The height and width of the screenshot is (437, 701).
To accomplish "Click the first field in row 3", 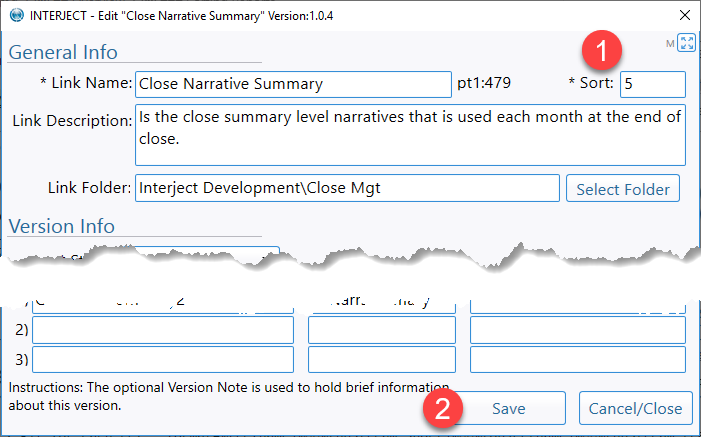I will click(x=163, y=359).
